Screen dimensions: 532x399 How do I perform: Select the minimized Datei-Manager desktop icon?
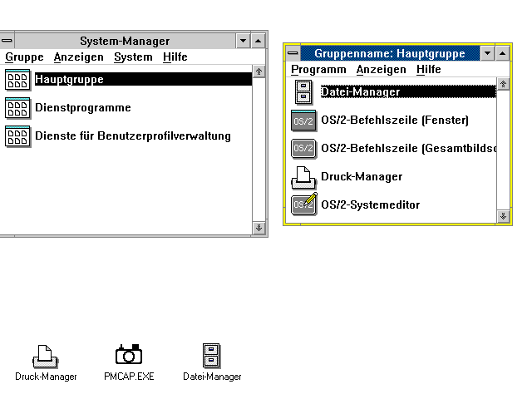click(x=211, y=356)
